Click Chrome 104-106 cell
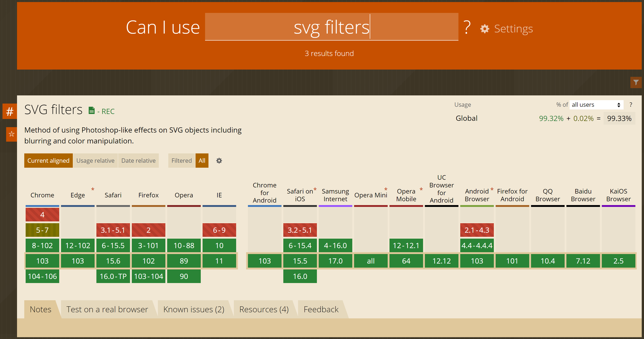644x339 pixels. click(42, 276)
